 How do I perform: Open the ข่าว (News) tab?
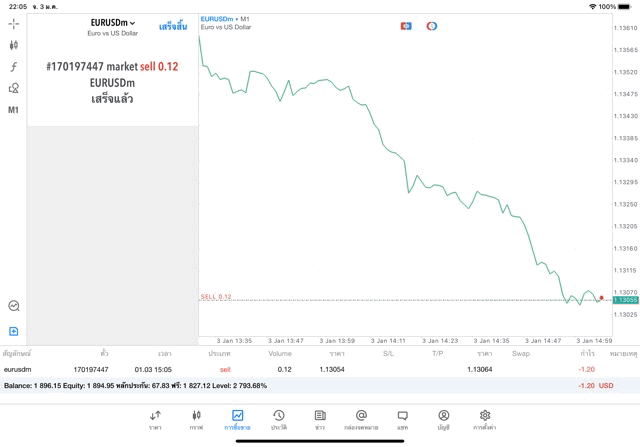(319, 419)
